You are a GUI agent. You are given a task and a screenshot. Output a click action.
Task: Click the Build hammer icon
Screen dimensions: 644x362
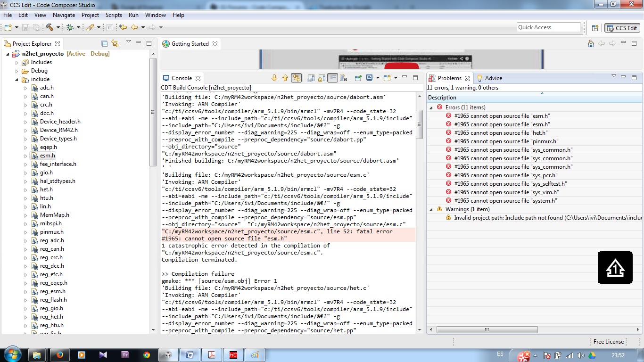coord(50,27)
